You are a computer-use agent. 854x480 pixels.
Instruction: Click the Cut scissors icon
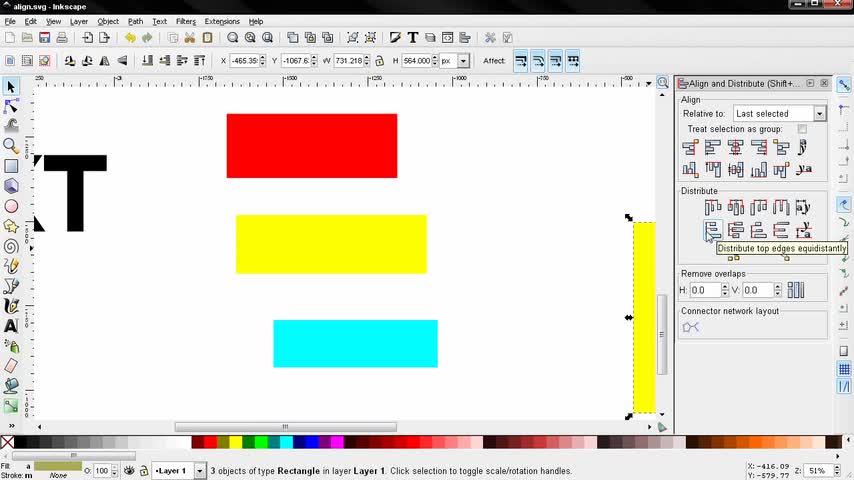[190, 38]
